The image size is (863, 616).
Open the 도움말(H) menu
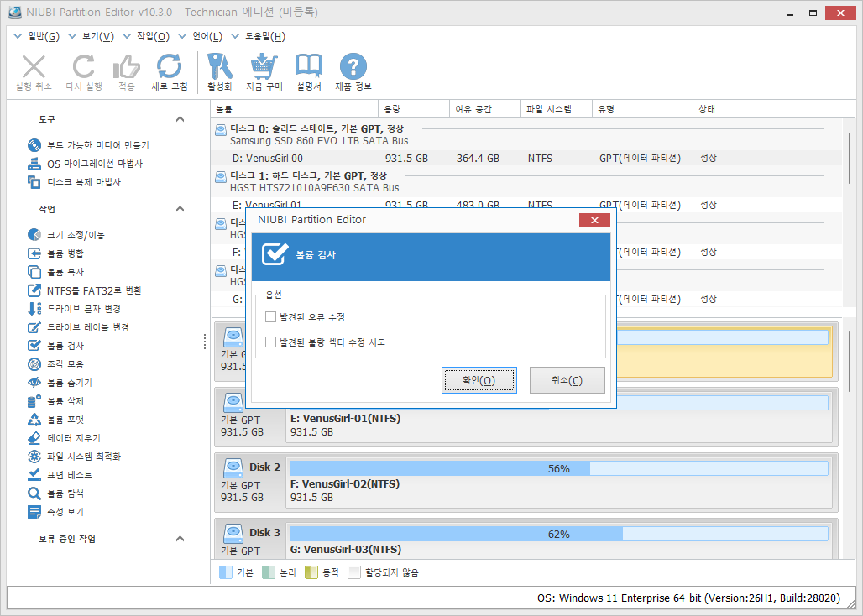[x=258, y=36]
